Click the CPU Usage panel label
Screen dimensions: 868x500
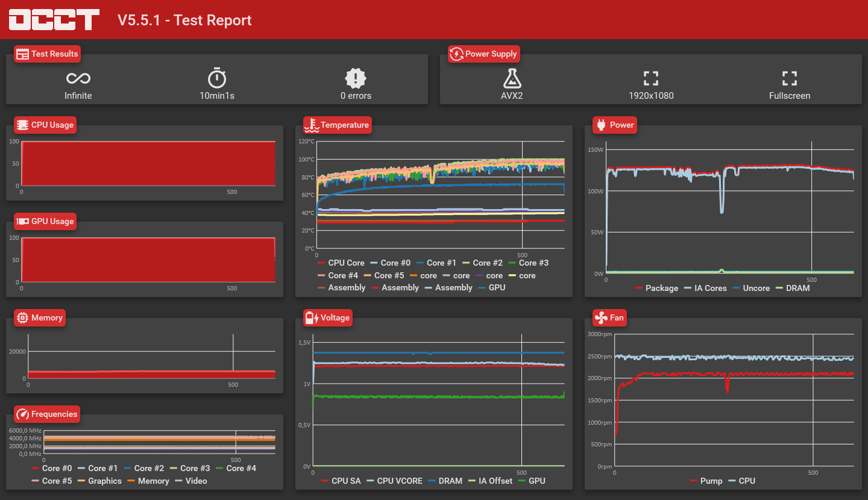(x=52, y=125)
